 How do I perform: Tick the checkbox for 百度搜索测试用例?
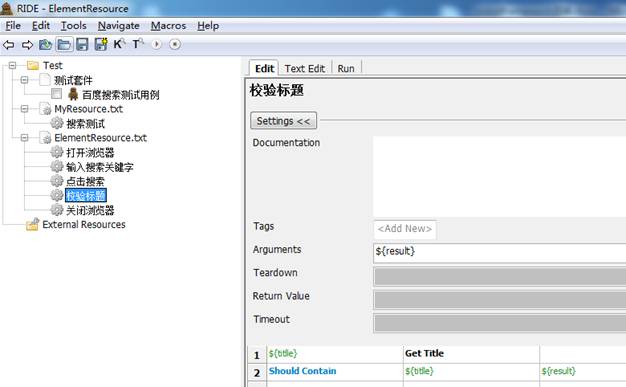coord(56,94)
